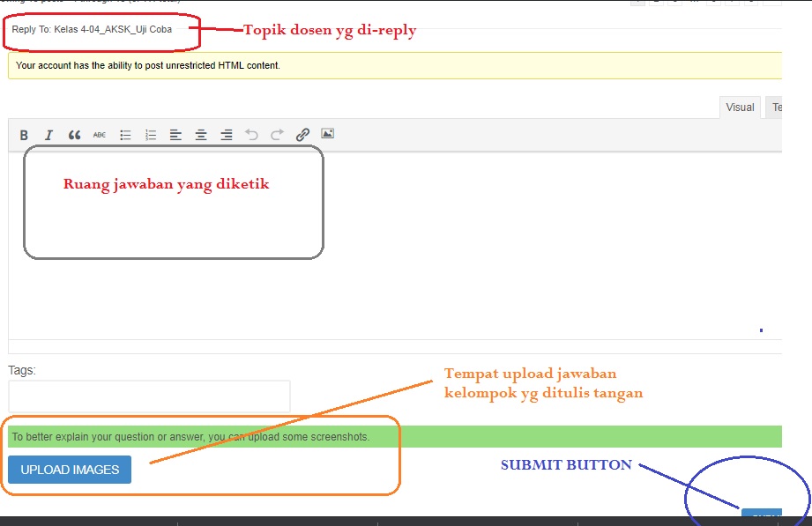
Task: Apply italic formatting to the text
Action: (49, 135)
